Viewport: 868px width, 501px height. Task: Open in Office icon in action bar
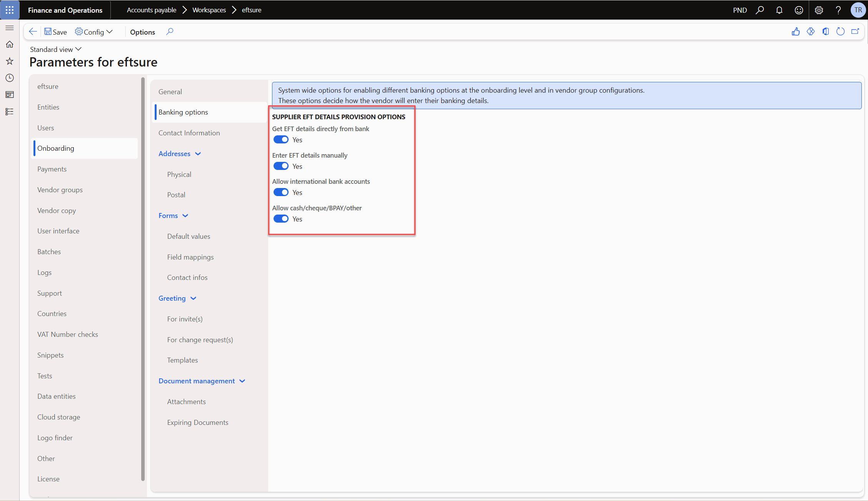[x=826, y=32]
